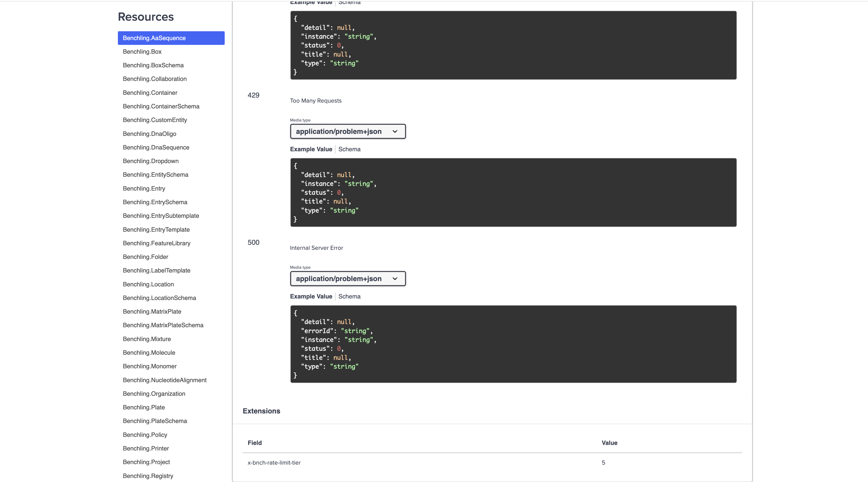The height and width of the screenshot is (482, 868).
Task: Click the Resources sidebar heading
Action: coord(146,17)
